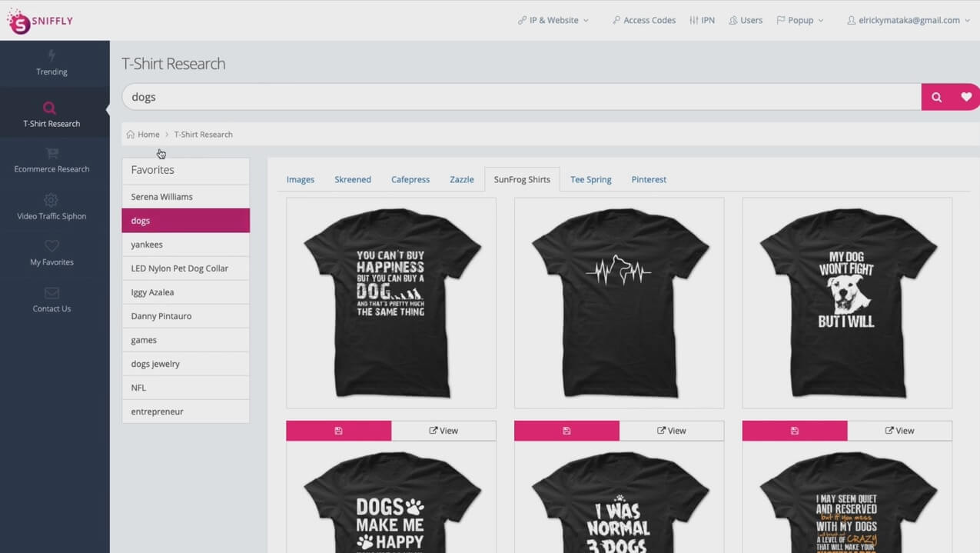This screenshot has width=980, height=553.
Task: Open Access Codes page
Action: [644, 20]
